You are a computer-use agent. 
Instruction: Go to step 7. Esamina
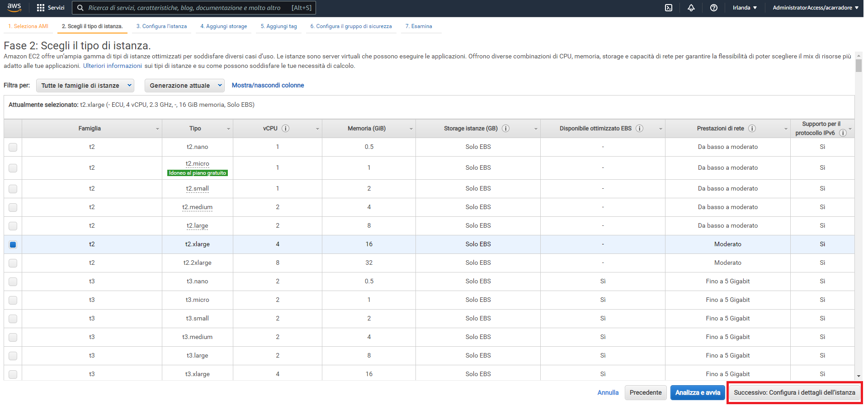(419, 26)
